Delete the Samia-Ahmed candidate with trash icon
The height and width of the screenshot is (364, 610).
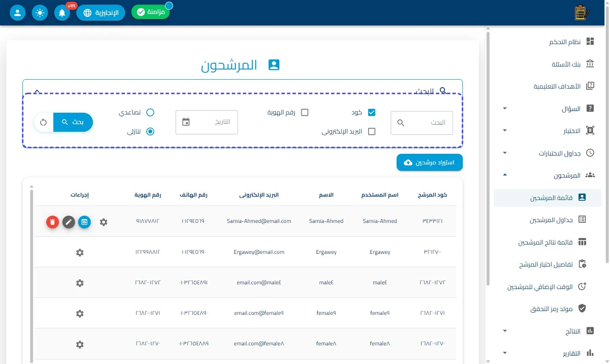pyautogui.click(x=53, y=222)
